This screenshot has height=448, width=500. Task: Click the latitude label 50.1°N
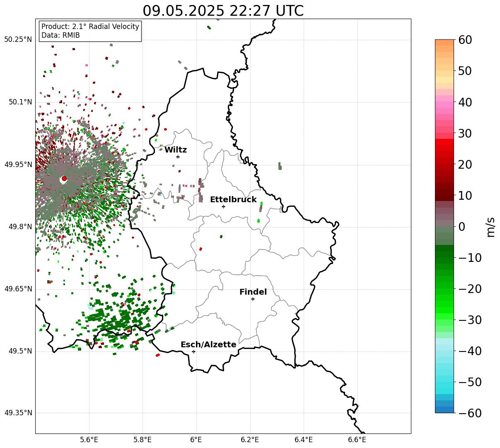20,102
